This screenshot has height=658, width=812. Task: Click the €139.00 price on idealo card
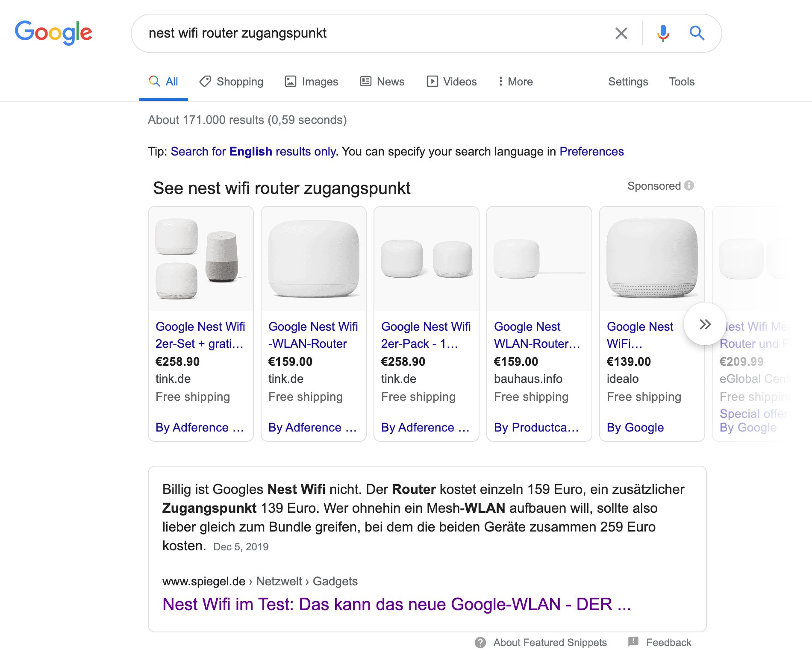[629, 362]
